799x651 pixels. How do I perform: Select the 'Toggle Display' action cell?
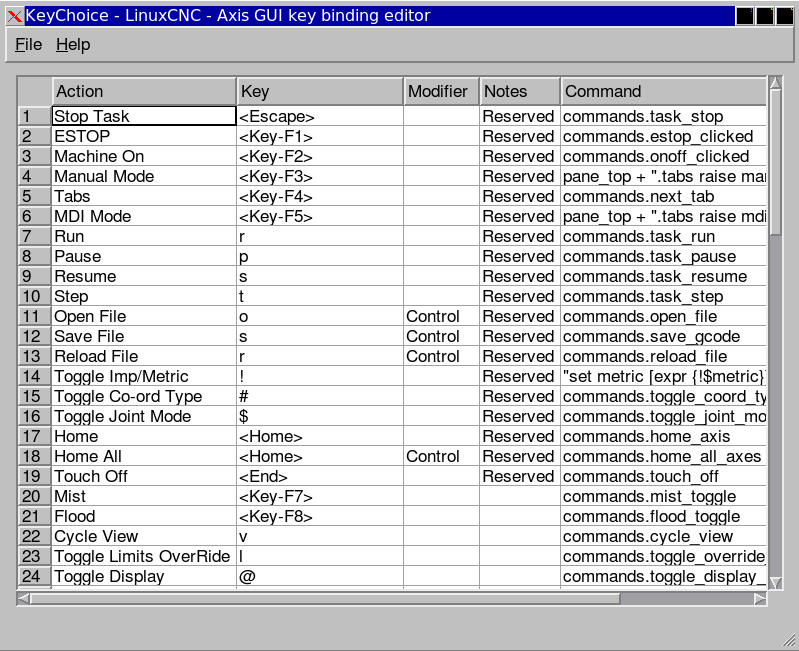tap(144, 576)
